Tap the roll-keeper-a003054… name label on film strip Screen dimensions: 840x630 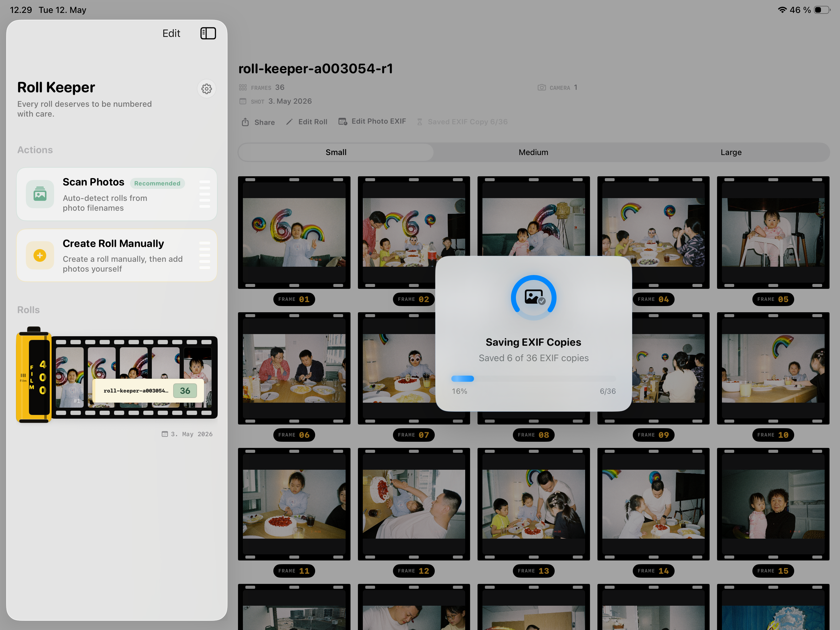[136, 391]
